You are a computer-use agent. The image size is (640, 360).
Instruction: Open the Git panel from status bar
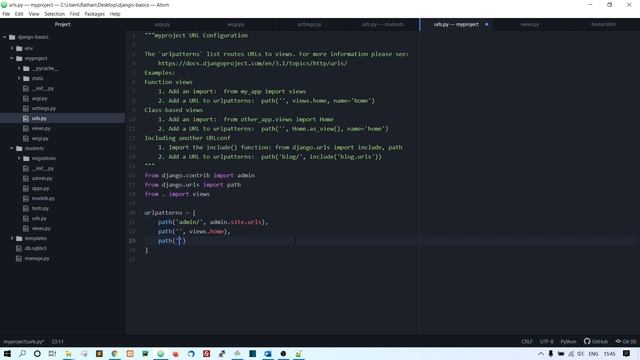626,342
